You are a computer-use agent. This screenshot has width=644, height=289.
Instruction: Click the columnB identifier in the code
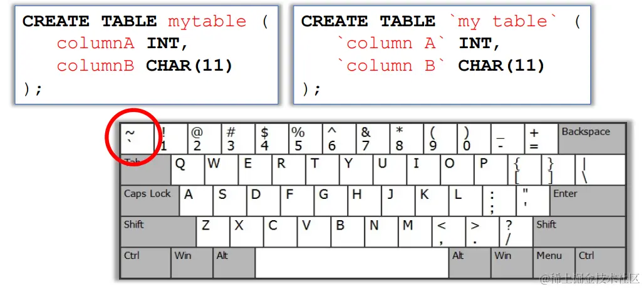click(95, 66)
